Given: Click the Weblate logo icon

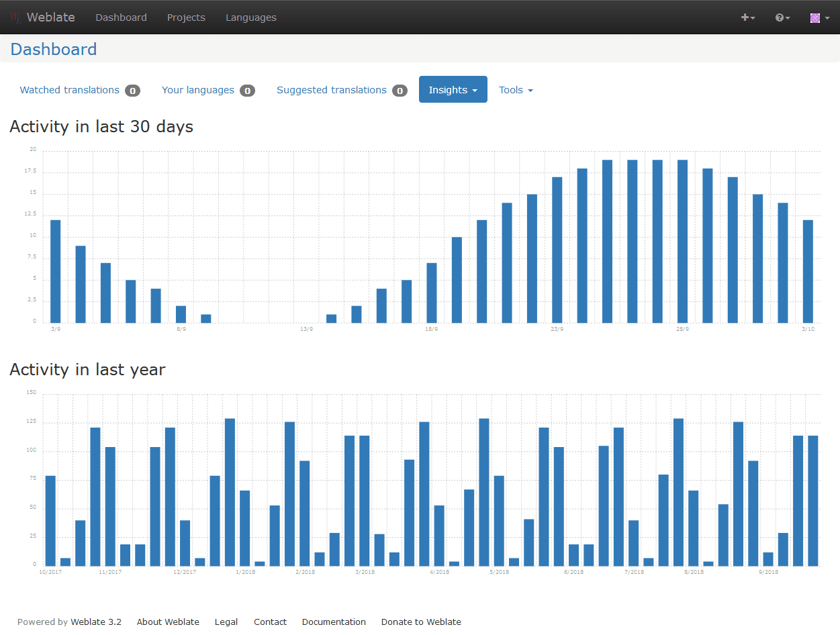Looking at the screenshot, I should pos(16,17).
